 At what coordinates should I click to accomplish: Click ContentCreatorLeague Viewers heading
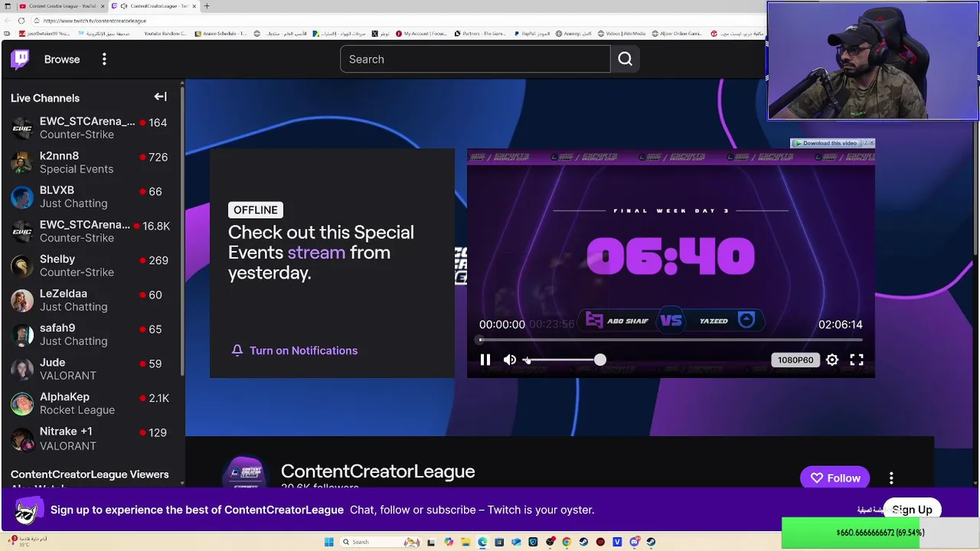pyautogui.click(x=90, y=474)
